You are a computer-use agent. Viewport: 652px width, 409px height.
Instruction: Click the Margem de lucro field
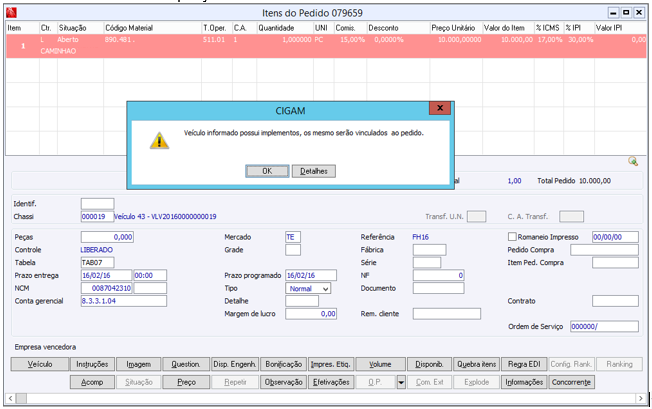coord(311,314)
